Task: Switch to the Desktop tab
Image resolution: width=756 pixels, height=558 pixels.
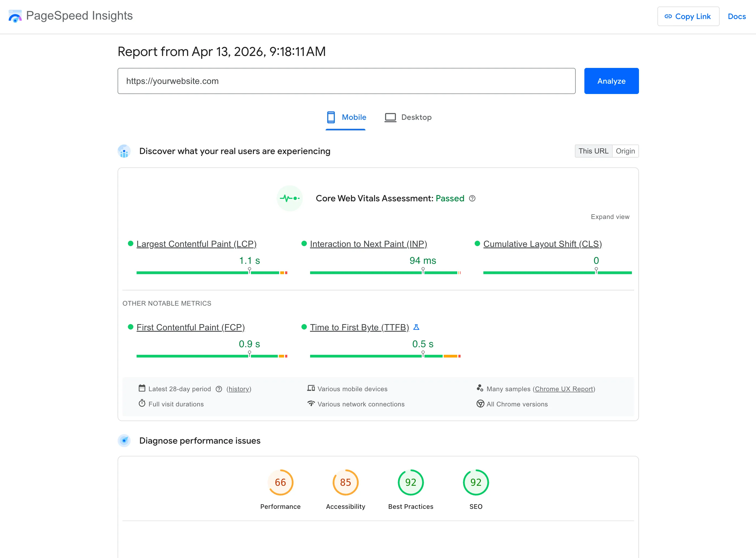Action: 408,117
